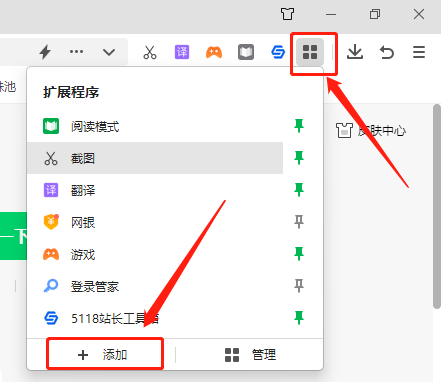Click the scissors icon beside 截图

point(51,158)
